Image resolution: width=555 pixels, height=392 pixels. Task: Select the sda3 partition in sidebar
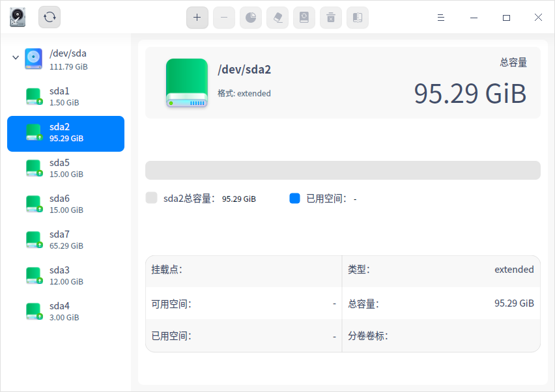pyautogui.click(x=65, y=275)
